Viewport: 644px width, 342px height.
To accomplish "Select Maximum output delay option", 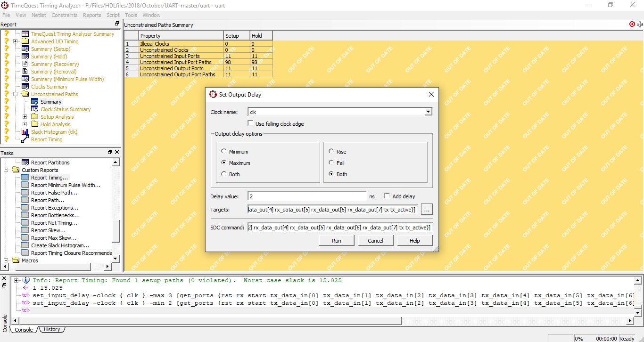I will pyautogui.click(x=223, y=163).
